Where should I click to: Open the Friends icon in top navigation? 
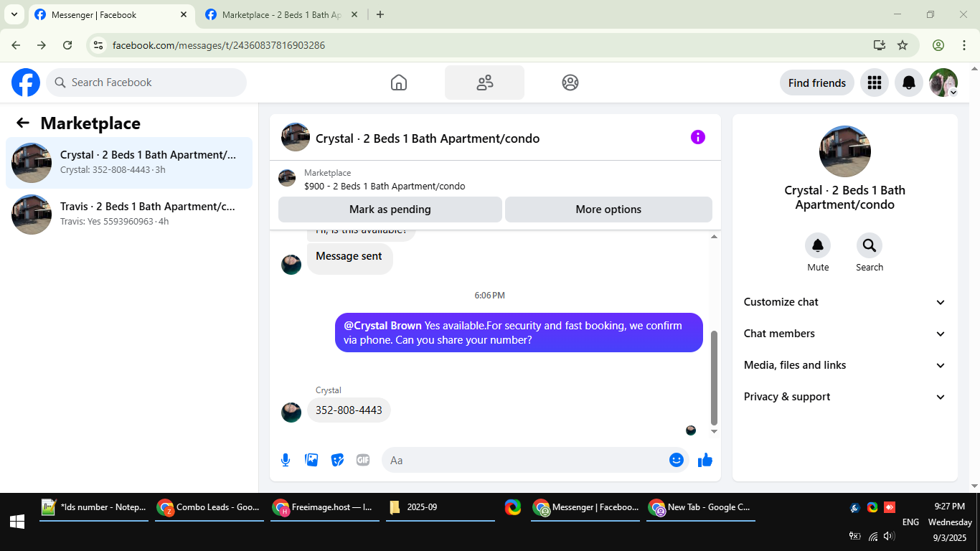[484, 83]
